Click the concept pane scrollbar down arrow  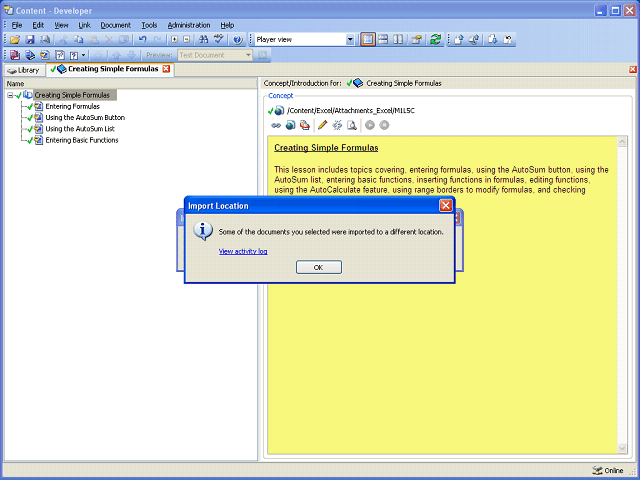click(x=622, y=448)
